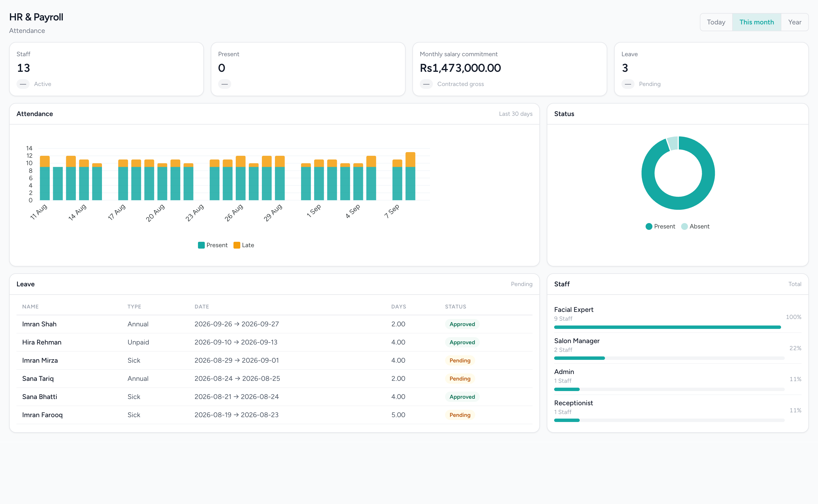
Task: Click the Pending badge for Imran Farooq
Action: (x=460, y=415)
